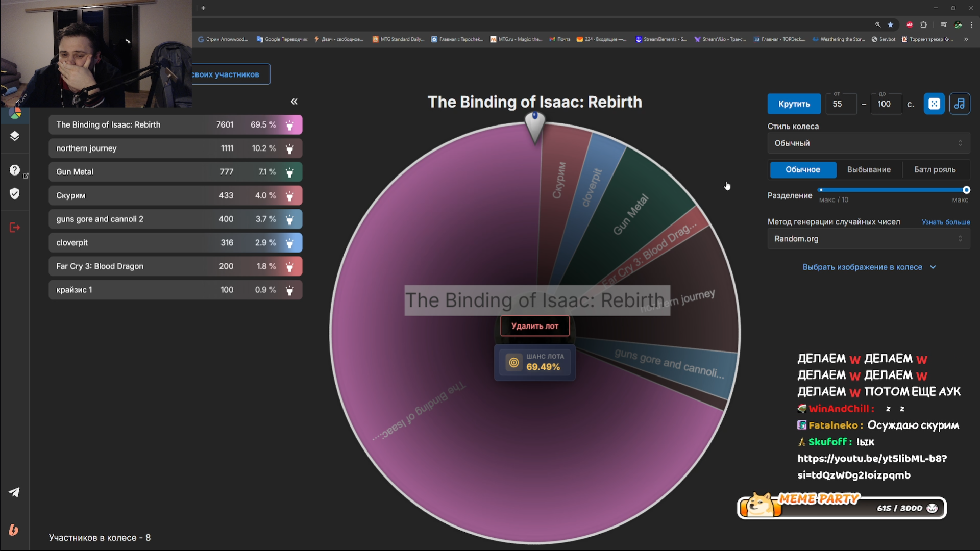Click the Разделение slider handle

coord(966,190)
